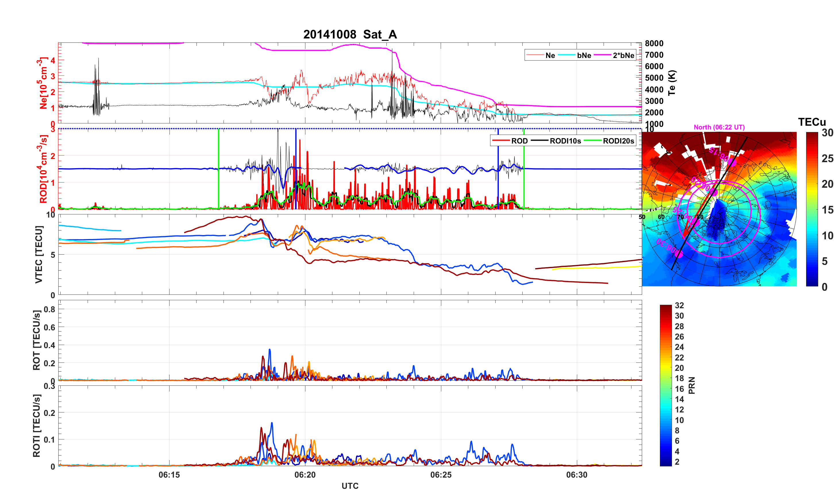Image resolution: width=834 pixels, height=504 pixels.
Task: Click the plot title 20141008 Sat_A
Action: click(x=350, y=34)
